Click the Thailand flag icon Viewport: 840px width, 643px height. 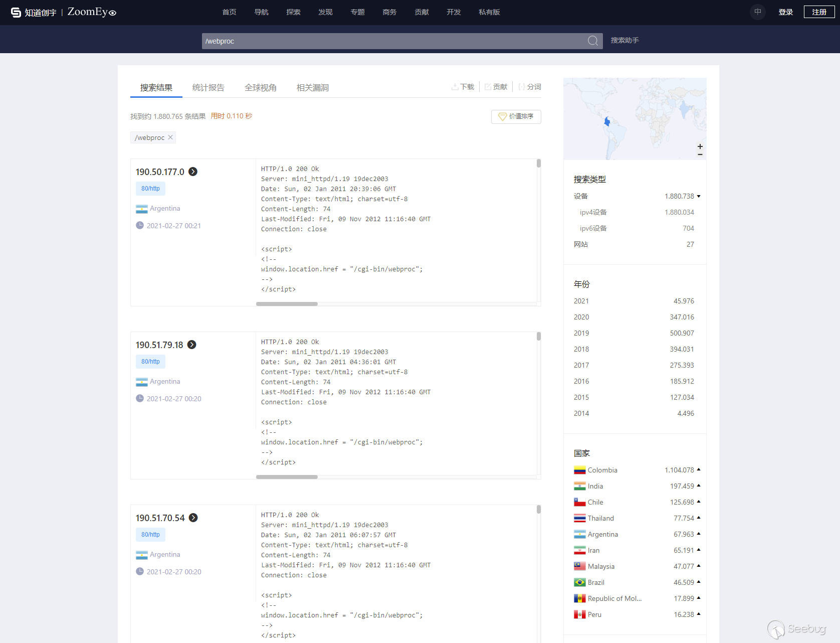pos(580,518)
